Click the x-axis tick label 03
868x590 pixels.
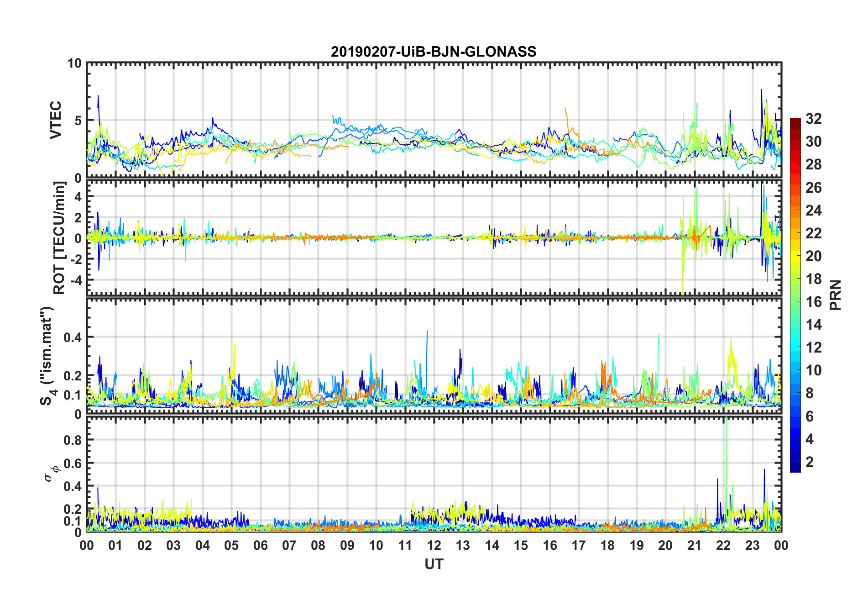(173, 545)
